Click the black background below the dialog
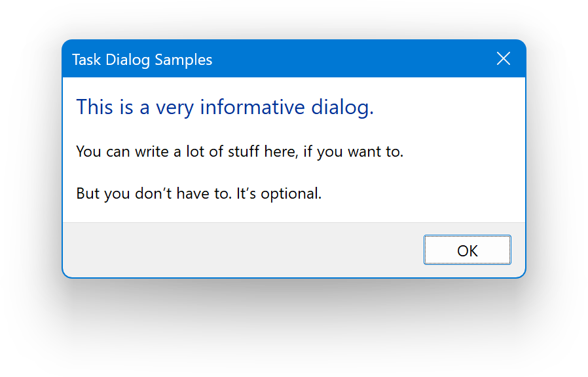The height and width of the screenshot is (377, 588). point(295,328)
